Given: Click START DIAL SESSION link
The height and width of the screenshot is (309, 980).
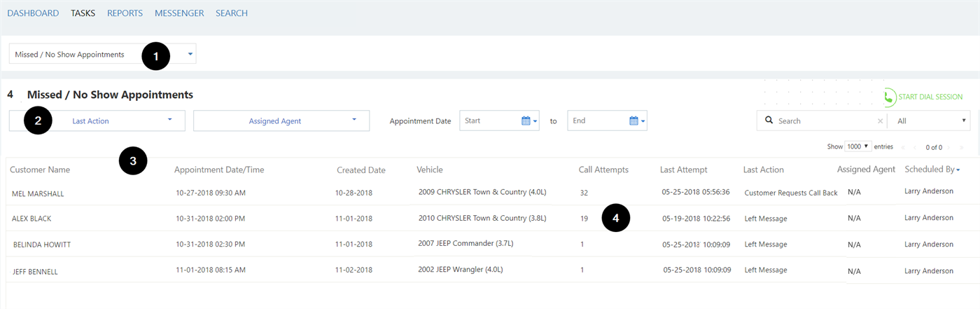Looking at the screenshot, I should pos(930,97).
